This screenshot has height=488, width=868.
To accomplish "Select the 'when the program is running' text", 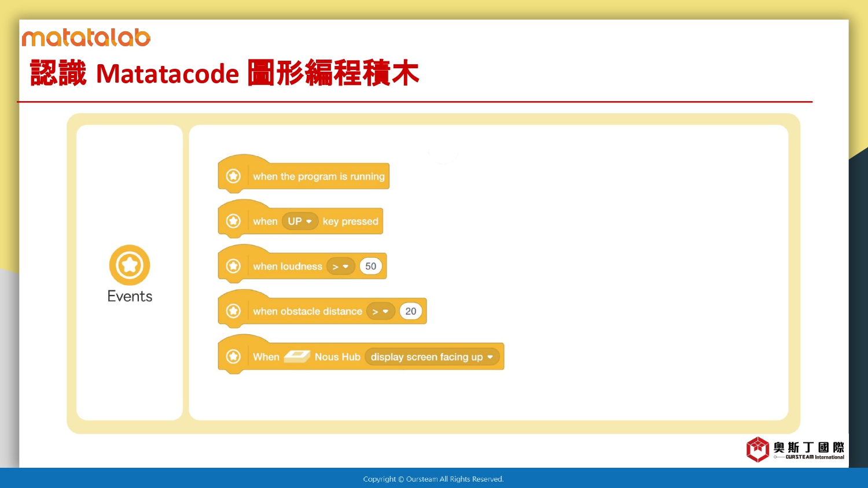I will [x=319, y=176].
